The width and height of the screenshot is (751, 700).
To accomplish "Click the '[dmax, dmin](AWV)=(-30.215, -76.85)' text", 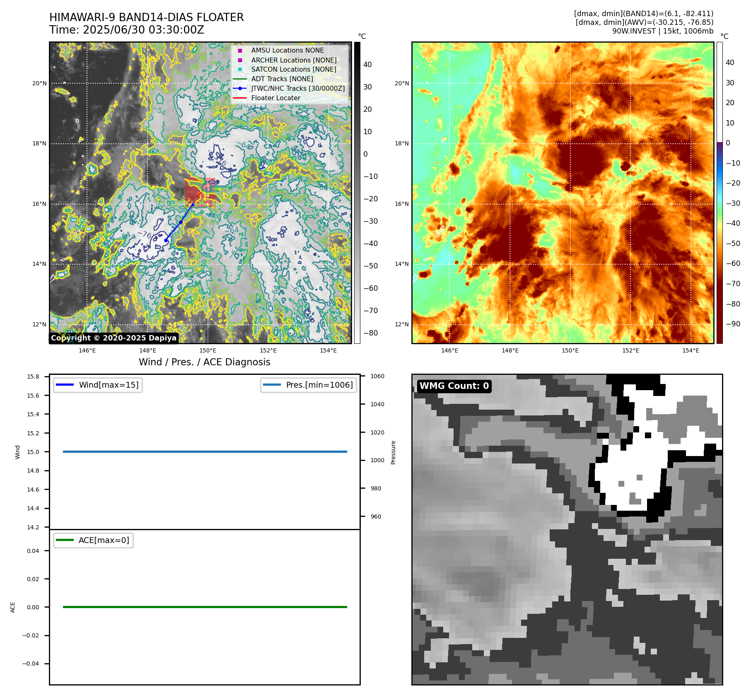I will [x=645, y=22].
